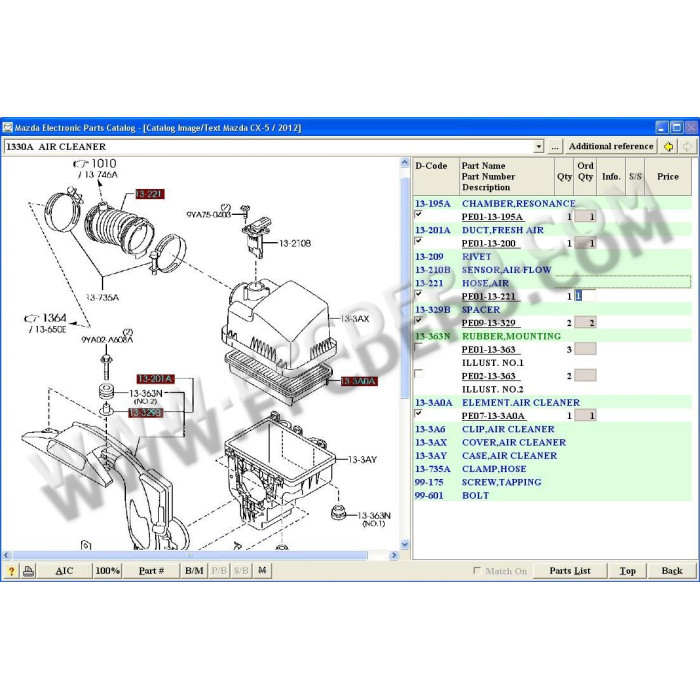Open the Parts List
This screenshot has width=700, height=700.
[x=570, y=571]
